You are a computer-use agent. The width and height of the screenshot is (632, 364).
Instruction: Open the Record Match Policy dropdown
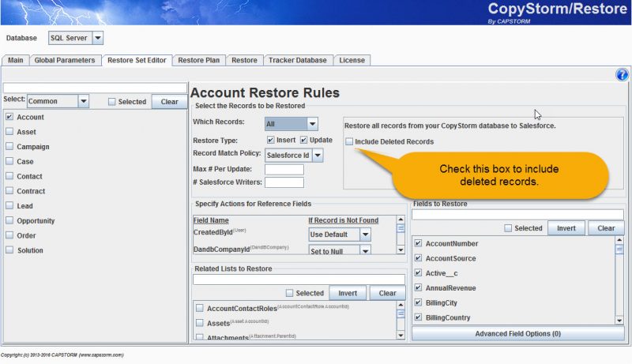[x=294, y=155]
